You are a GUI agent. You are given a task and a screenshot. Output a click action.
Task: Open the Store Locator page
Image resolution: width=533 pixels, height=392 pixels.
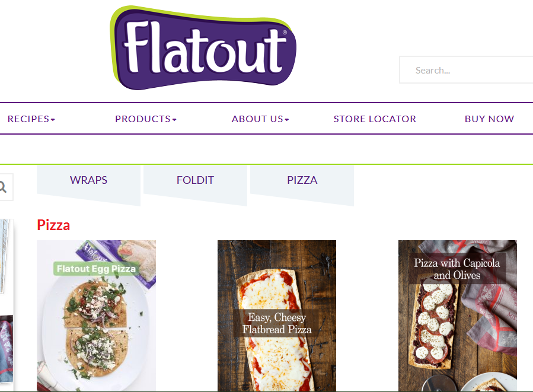click(375, 119)
